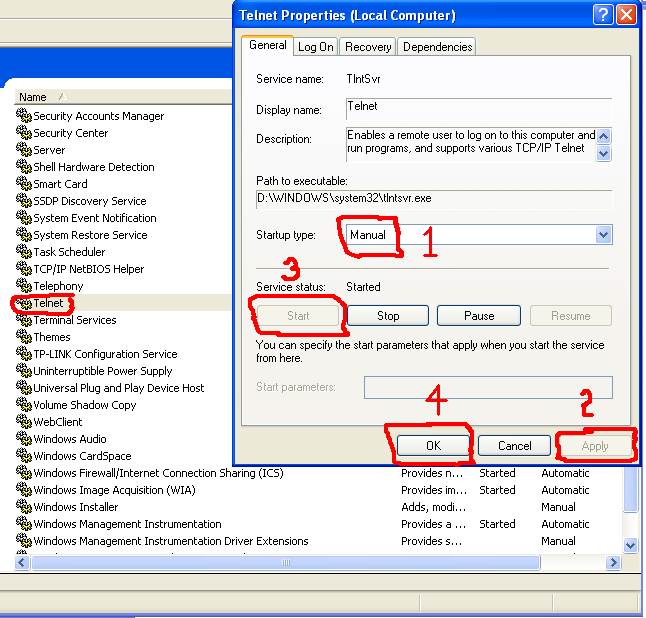The image size is (646, 618).
Task: Click the Stop service button
Action: pos(388,316)
